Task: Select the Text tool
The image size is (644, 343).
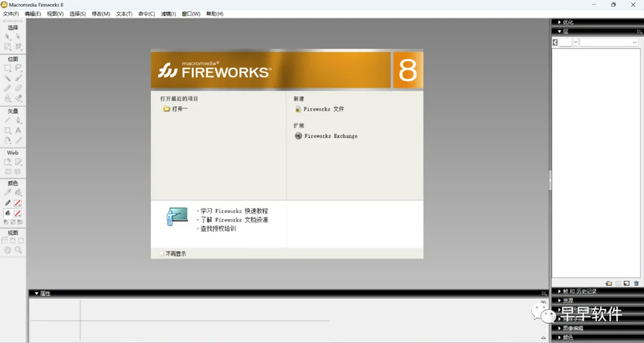Action: 18,130
